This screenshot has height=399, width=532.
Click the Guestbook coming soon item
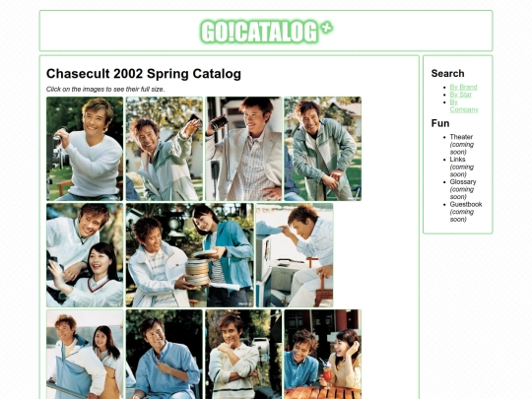point(466,212)
